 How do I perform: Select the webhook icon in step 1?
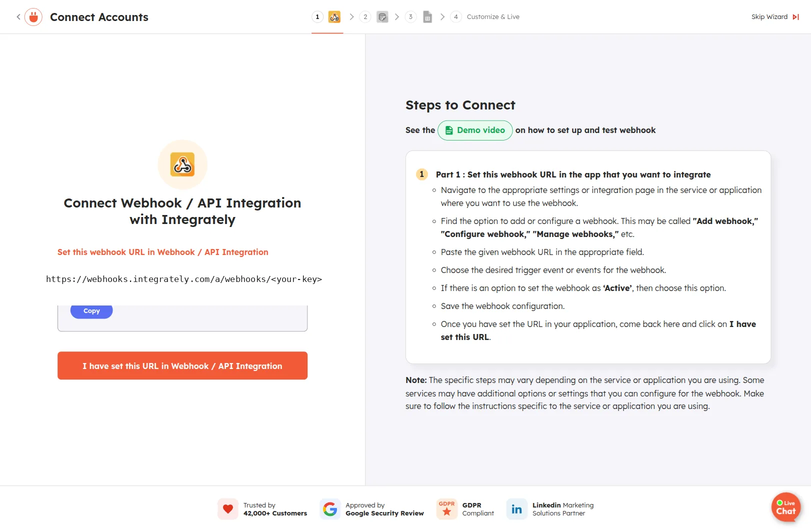[x=334, y=17]
